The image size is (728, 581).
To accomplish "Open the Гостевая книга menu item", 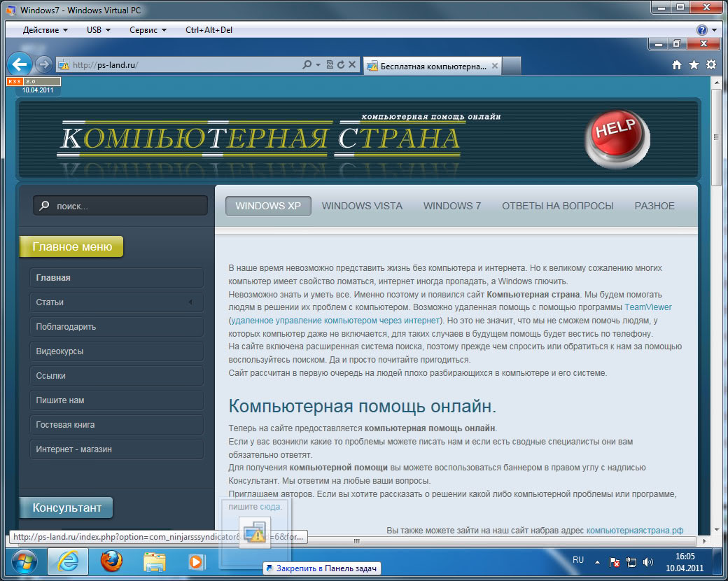I will click(x=116, y=425).
